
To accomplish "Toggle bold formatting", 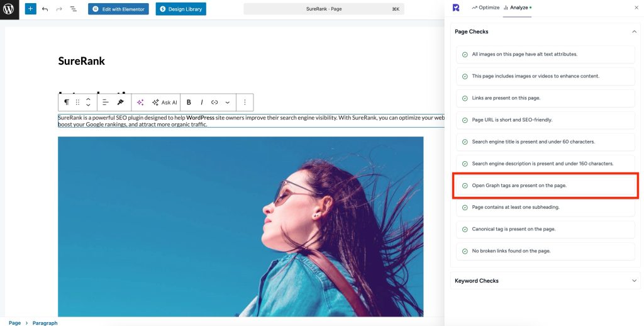I will pyautogui.click(x=189, y=102).
